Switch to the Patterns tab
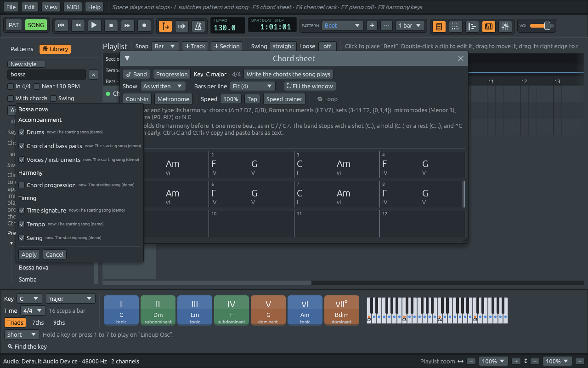 tap(22, 49)
